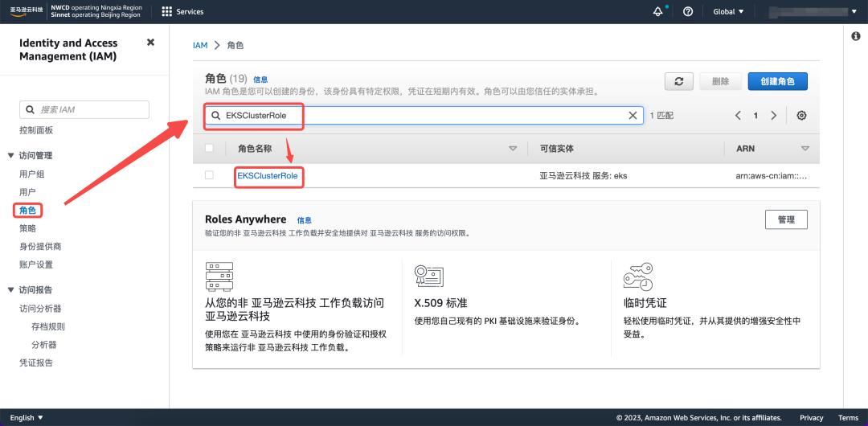Click the 管理 button for Roles Anywhere
Viewport: 868px width, 426px height.
(x=786, y=219)
